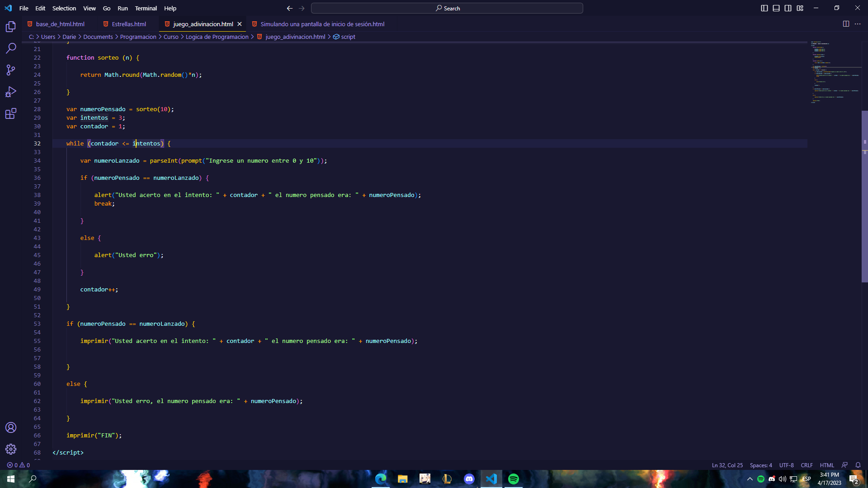Show hidden system tray icons

click(750, 479)
